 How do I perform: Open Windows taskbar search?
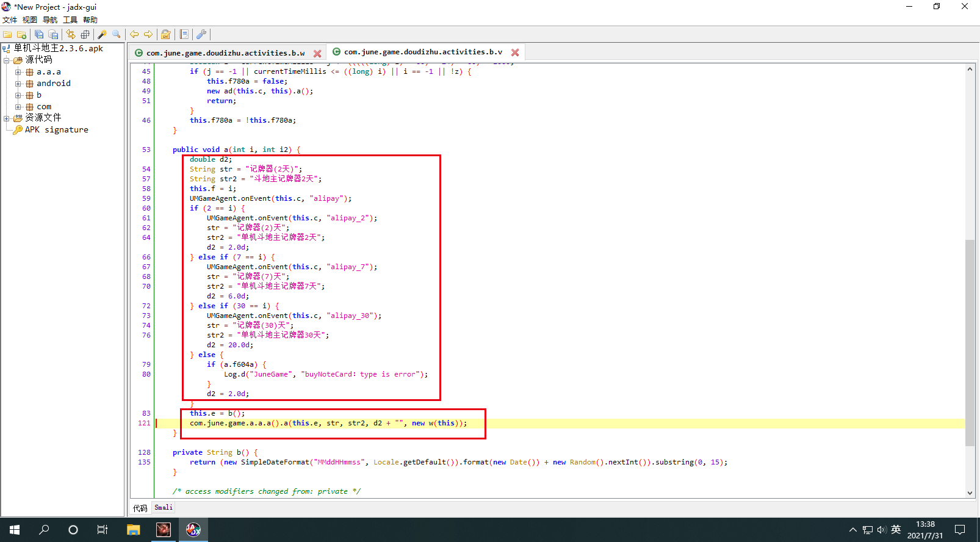click(44, 530)
